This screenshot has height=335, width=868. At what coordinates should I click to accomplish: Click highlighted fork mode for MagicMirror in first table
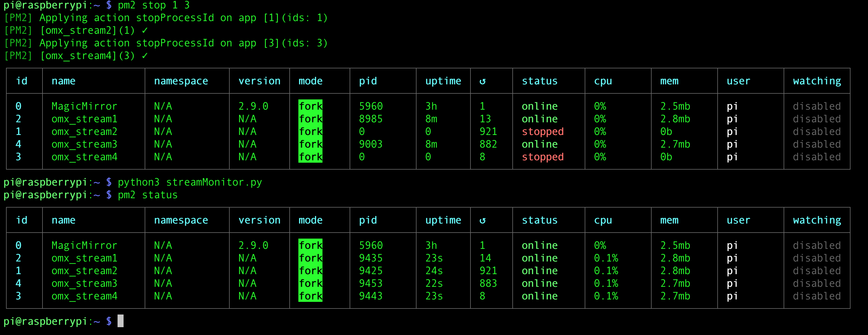pyautogui.click(x=310, y=106)
